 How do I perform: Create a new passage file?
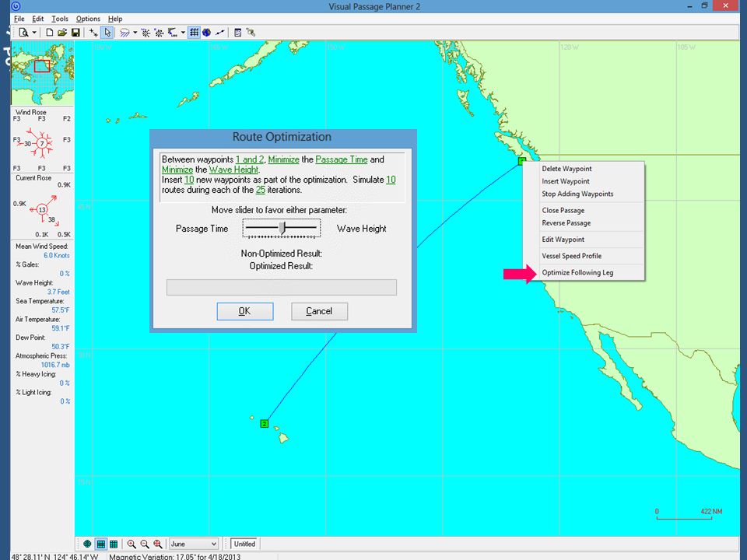pyautogui.click(x=49, y=33)
